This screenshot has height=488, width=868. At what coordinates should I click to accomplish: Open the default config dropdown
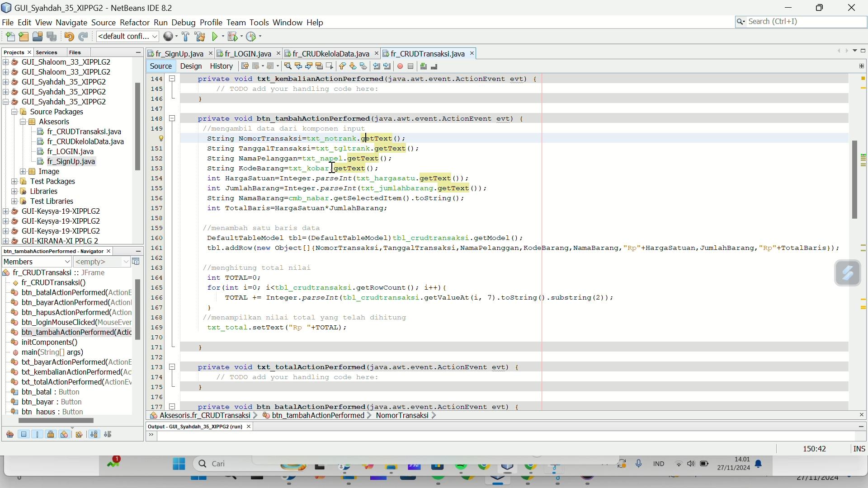pos(127,37)
